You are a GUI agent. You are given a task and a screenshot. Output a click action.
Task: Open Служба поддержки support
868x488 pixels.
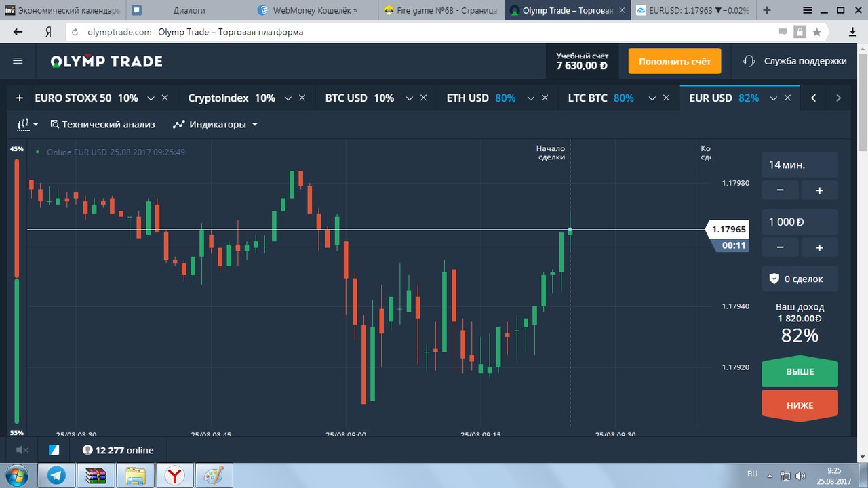[x=795, y=61]
